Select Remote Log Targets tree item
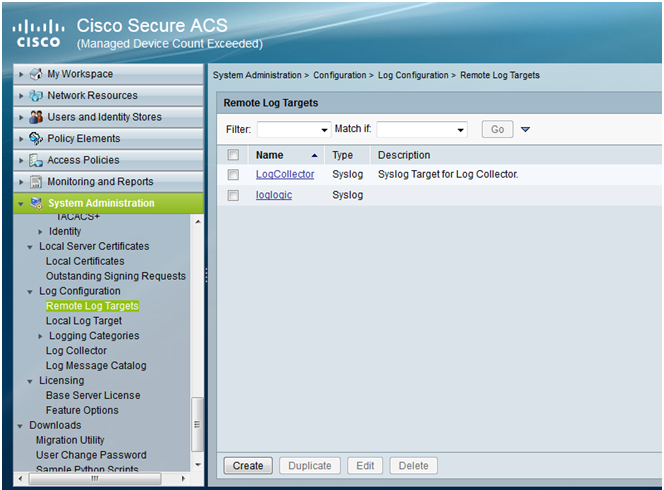Viewport: 664px width, 490px height. (x=92, y=306)
